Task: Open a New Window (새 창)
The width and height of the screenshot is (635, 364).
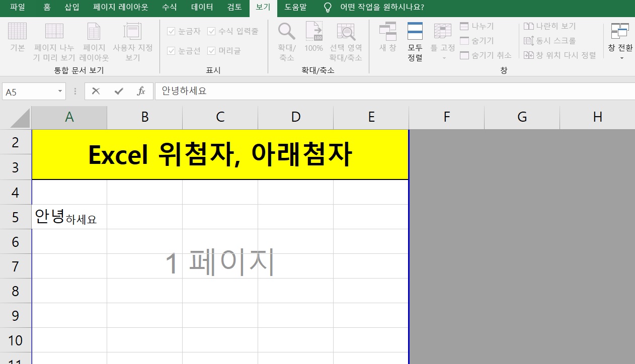Action: click(388, 38)
